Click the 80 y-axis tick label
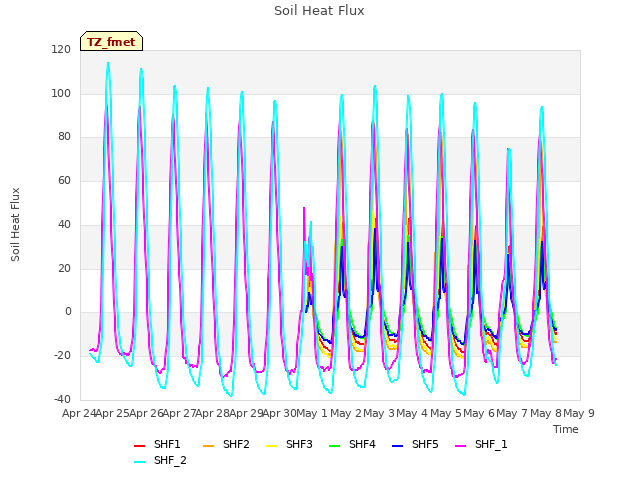The width and height of the screenshot is (640, 480). [64, 137]
